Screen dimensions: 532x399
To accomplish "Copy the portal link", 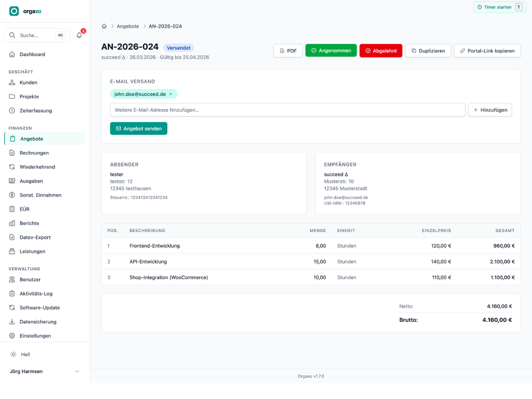I will coord(487,51).
